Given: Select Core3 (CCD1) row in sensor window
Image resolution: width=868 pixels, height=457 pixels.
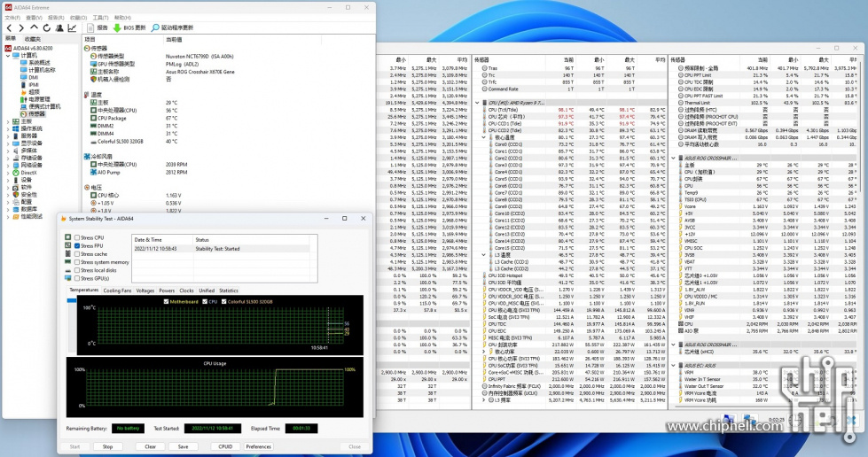Looking at the screenshot, I should pos(570,165).
